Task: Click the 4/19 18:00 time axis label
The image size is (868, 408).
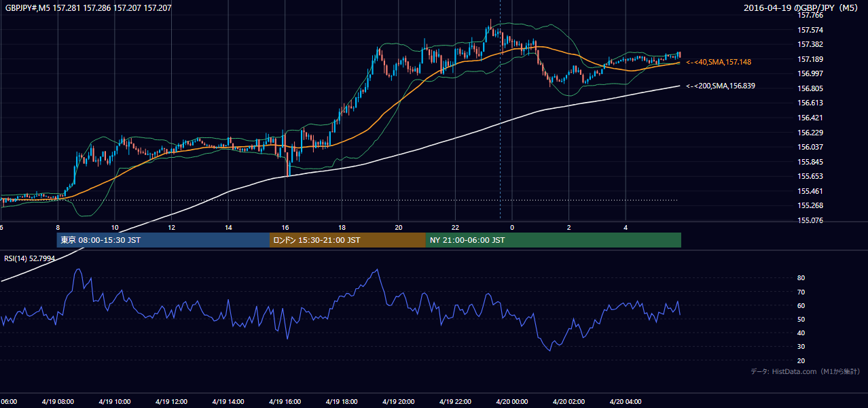Action: pos(342,402)
